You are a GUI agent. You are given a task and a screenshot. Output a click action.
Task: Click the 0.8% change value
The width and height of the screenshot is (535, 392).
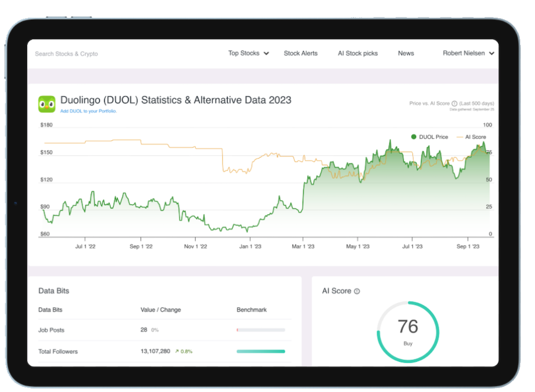click(x=186, y=352)
